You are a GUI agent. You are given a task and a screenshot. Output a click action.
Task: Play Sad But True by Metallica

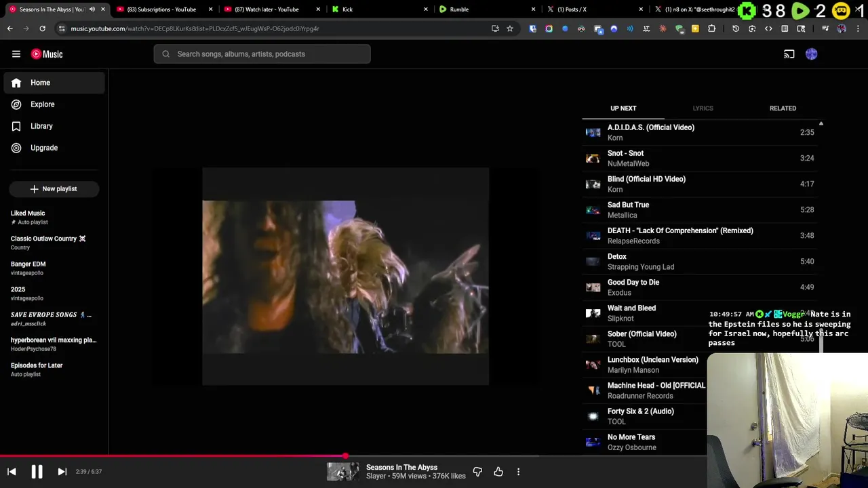[x=701, y=209]
